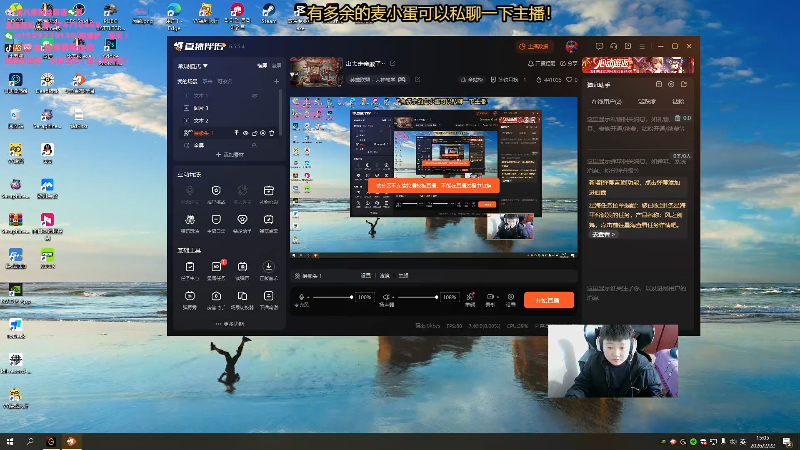Delete camera layer using trash icon
The image size is (800, 450).
[x=271, y=133]
